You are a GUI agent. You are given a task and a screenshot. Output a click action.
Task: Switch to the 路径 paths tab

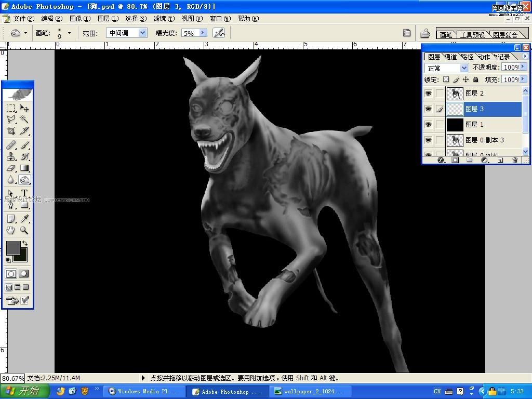pos(468,57)
